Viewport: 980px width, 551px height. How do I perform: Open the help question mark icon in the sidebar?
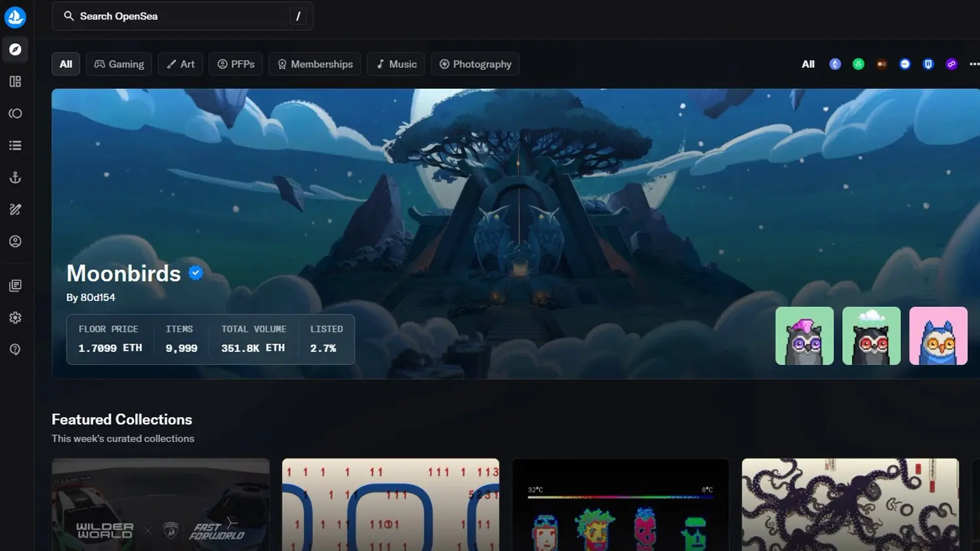(x=15, y=349)
